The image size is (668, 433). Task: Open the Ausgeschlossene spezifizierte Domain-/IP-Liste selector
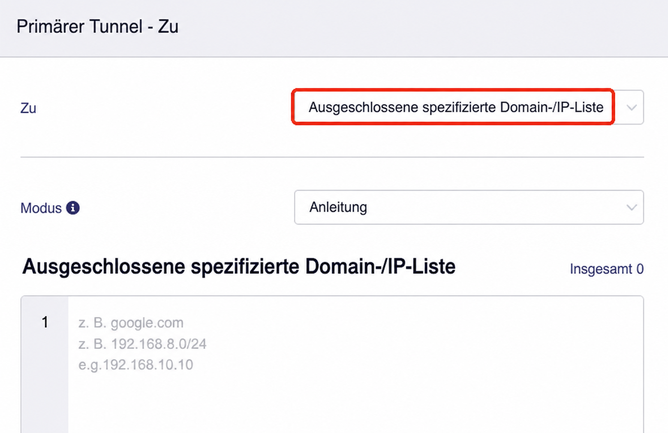[x=468, y=107]
